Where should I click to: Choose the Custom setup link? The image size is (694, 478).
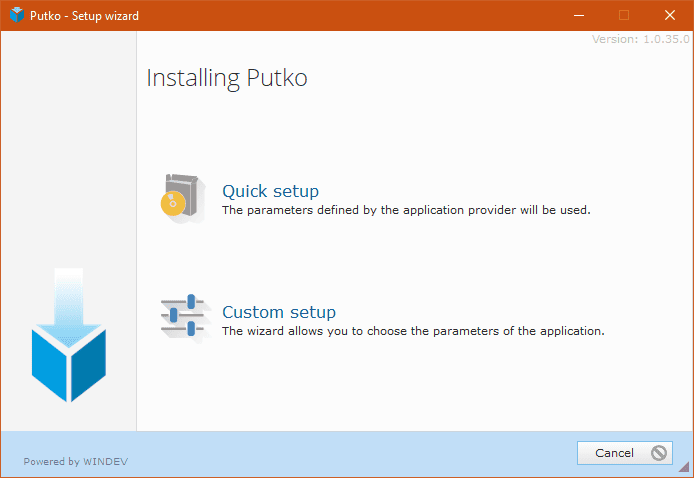click(x=279, y=312)
